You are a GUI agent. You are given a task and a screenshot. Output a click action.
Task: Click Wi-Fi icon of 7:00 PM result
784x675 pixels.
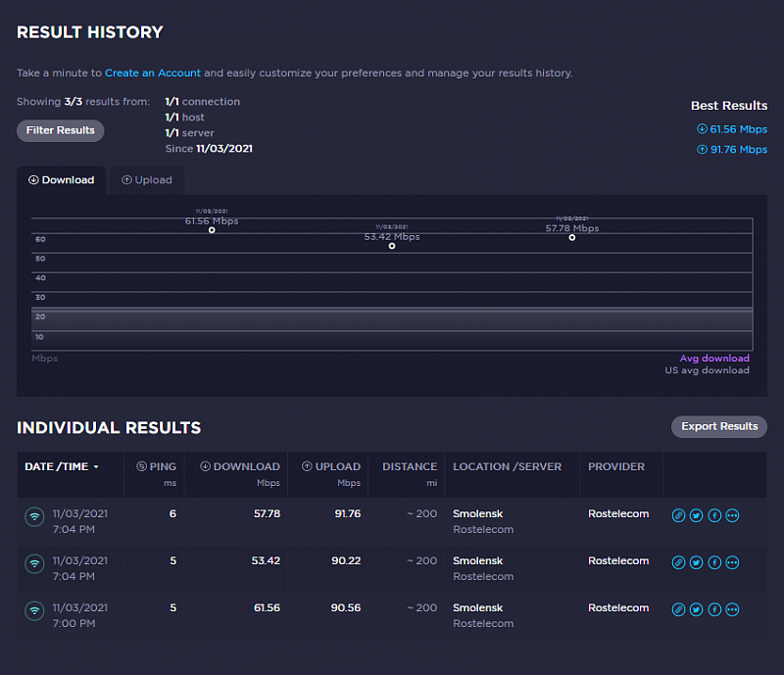pos(34,610)
